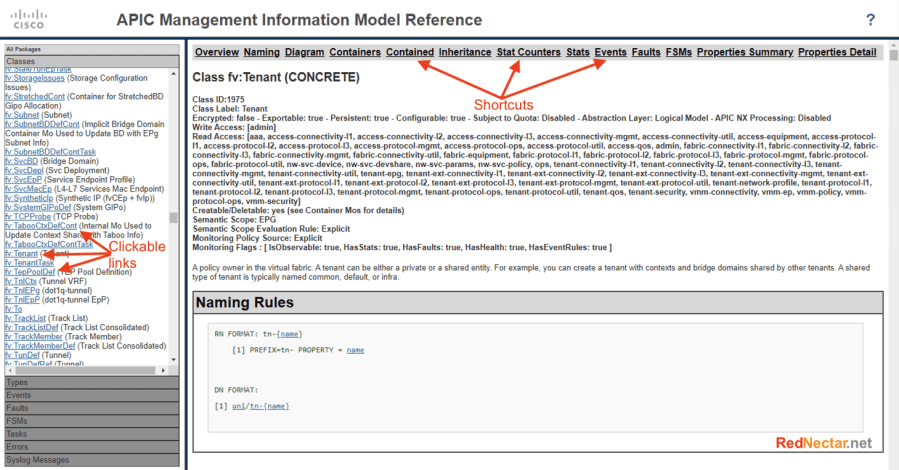This screenshot has height=470, width=899.
Task: Click the help question mark icon
Action: [871, 20]
